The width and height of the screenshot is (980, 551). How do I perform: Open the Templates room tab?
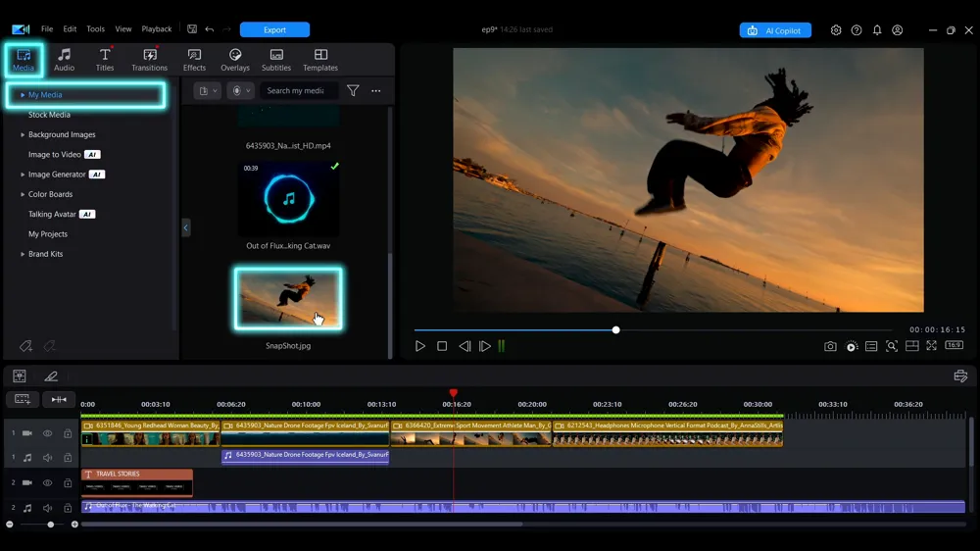[x=320, y=60]
